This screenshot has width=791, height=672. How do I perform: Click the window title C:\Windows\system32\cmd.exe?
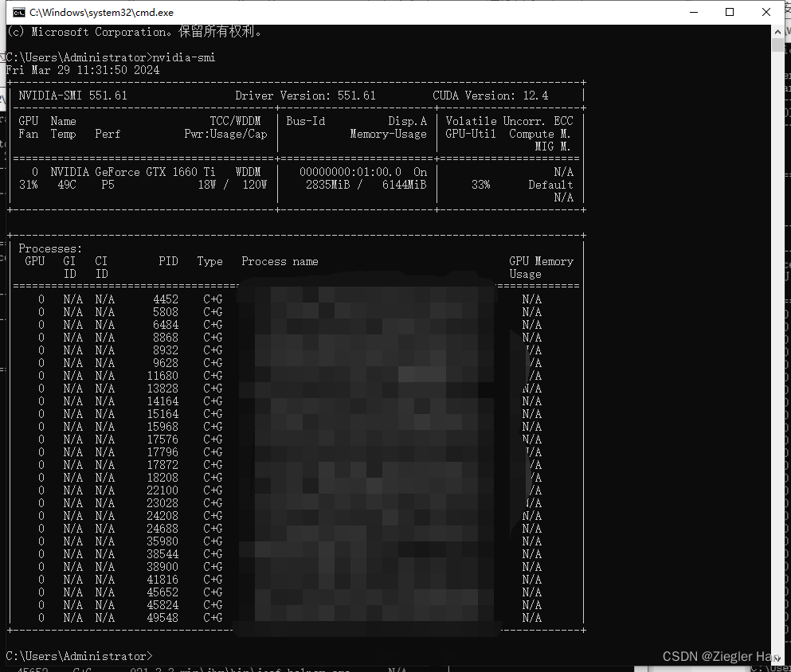(x=101, y=12)
